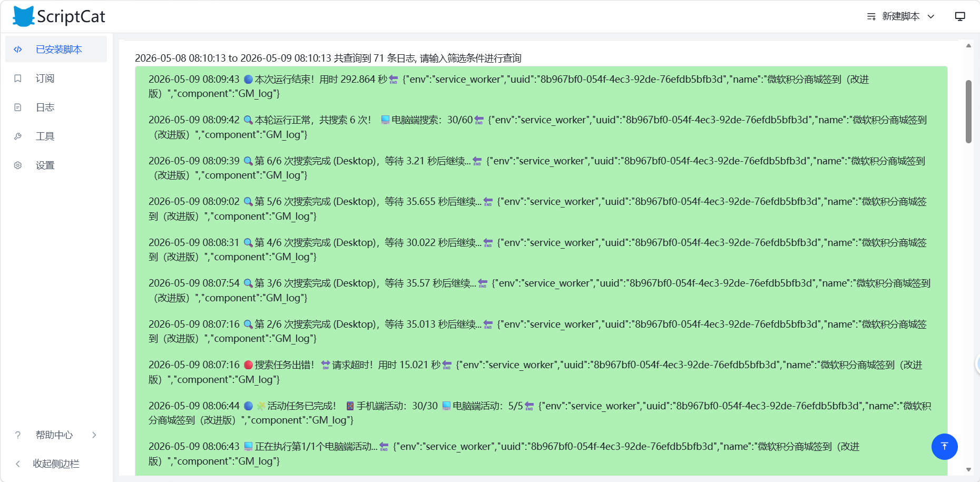Click text 第 6/6 次搜索完成 (Desktop)
This screenshot has height=482, width=980.
315,161
